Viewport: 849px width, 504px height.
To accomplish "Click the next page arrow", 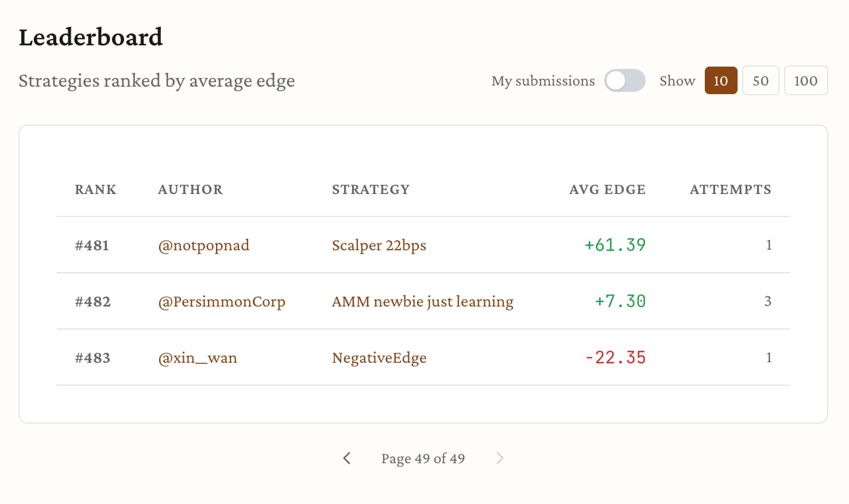I will [500, 458].
